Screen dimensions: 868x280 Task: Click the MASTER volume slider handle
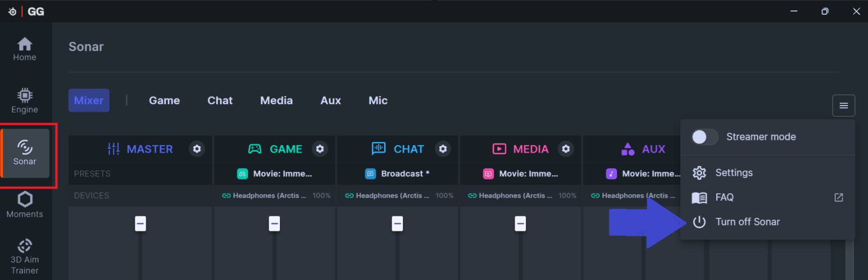tap(140, 223)
